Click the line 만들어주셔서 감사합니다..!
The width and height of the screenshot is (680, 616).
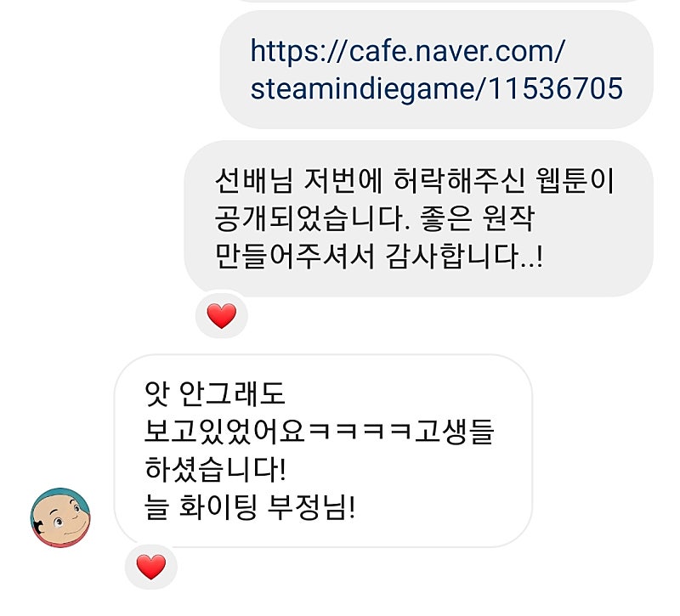coord(378,257)
